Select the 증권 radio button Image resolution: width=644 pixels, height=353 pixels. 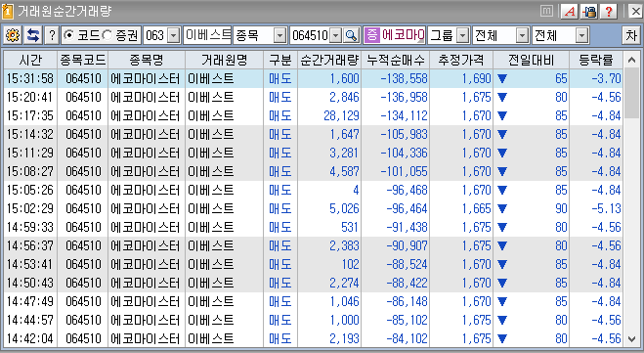107,36
